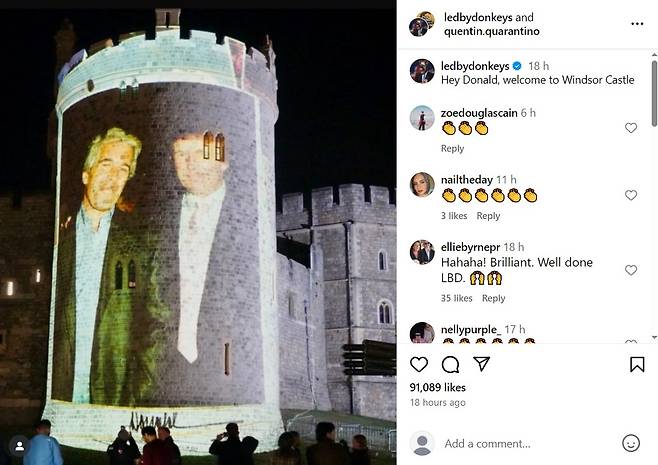
Task: Like zoedouglascain's comment
Action: coord(631,128)
